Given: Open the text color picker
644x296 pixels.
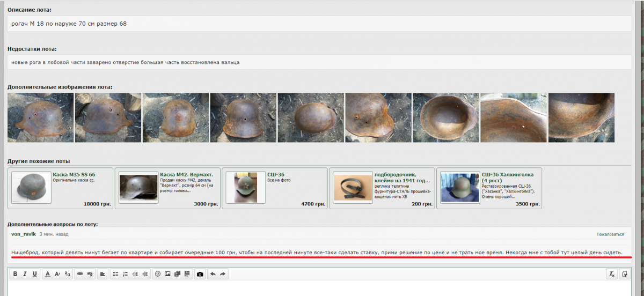Looking at the screenshot, I should point(48,274).
